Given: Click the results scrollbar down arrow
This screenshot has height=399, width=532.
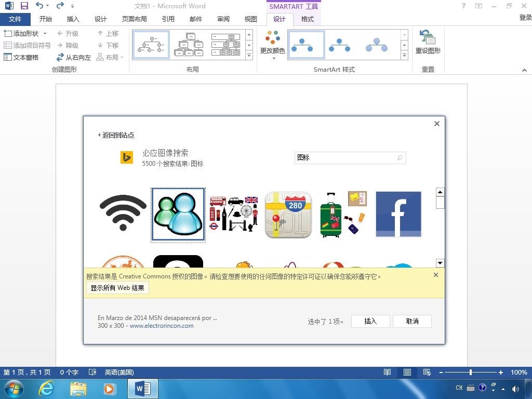Looking at the screenshot, I should coord(440,262).
